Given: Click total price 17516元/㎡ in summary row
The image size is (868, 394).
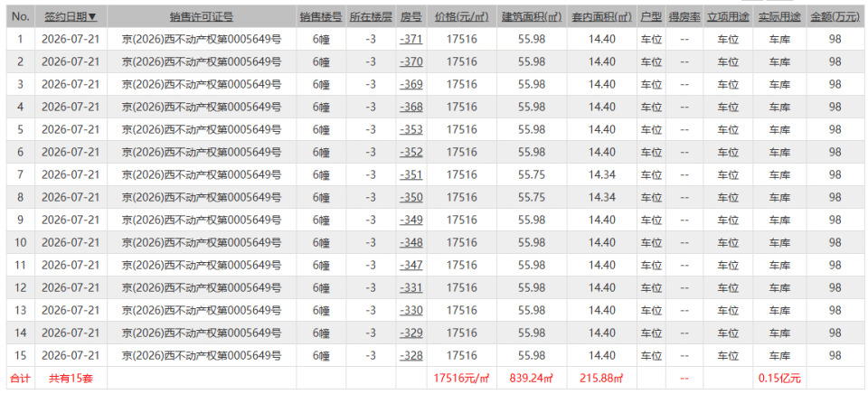Looking at the screenshot, I should [462, 379].
